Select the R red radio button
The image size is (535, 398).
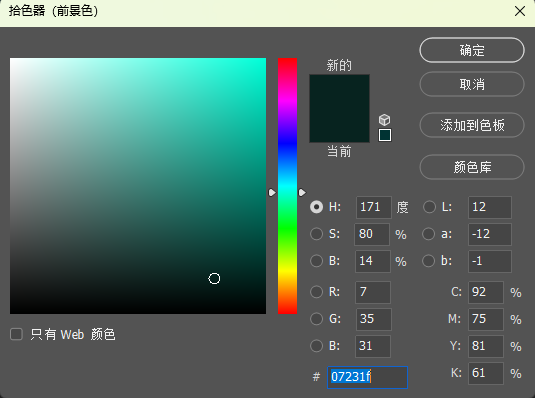pyautogui.click(x=316, y=292)
